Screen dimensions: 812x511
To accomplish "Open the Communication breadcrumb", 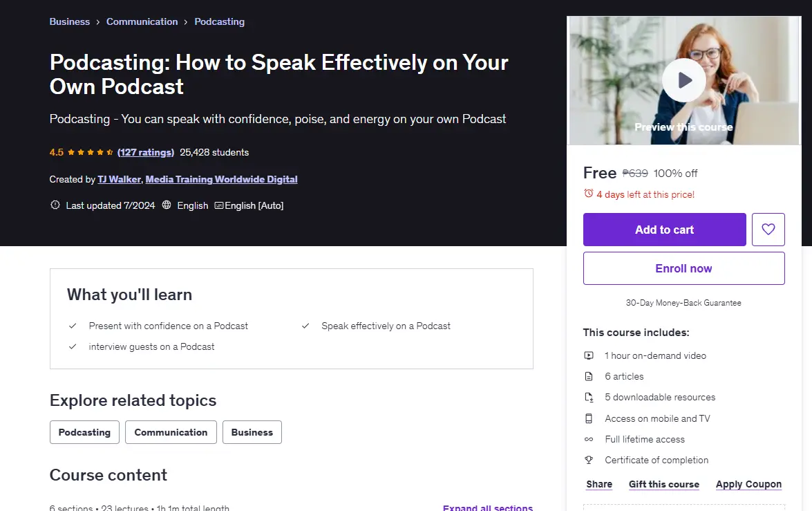I will click(142, 21).
